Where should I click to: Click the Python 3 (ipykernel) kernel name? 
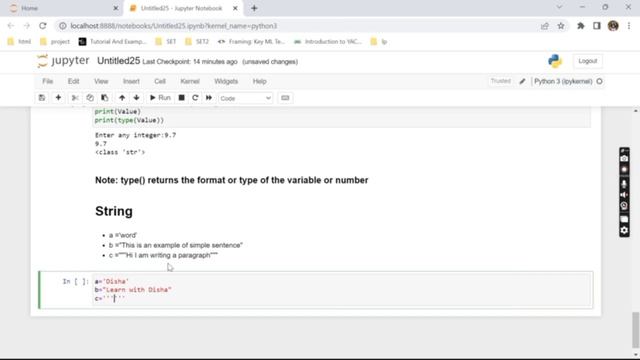pos(563,81)
